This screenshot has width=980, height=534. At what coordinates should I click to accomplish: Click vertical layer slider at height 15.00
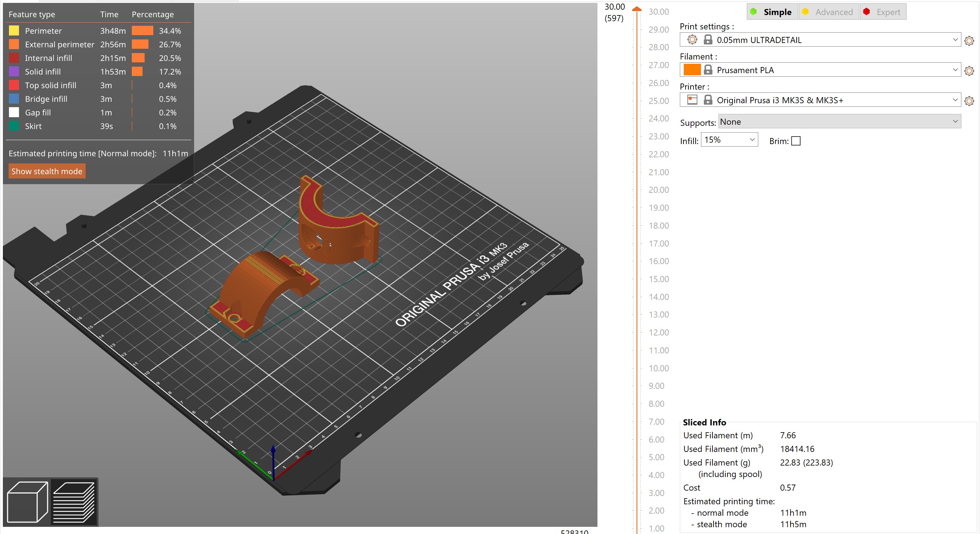[x=637, y=279]
